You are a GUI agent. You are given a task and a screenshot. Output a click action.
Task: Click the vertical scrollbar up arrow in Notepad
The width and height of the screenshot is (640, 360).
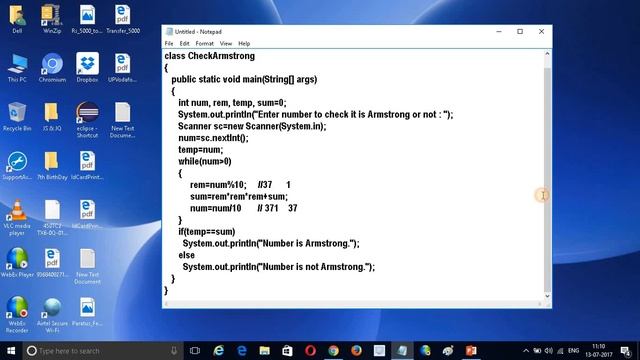pos(547,53)
